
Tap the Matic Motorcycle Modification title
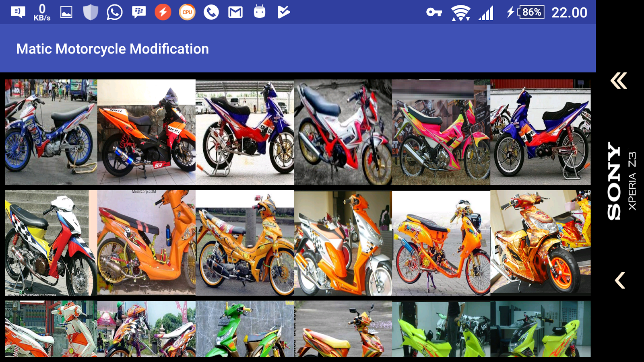(113, 49)
